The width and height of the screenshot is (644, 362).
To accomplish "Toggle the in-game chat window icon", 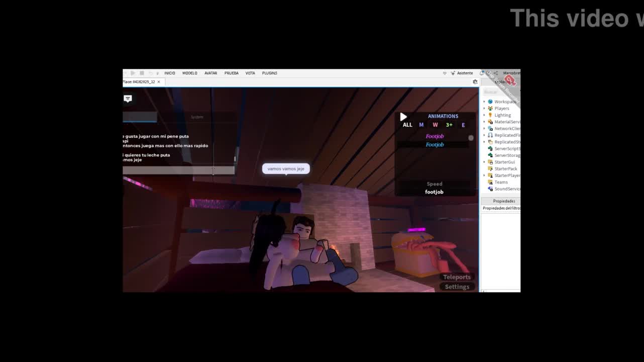I will (x=128, y=99).
